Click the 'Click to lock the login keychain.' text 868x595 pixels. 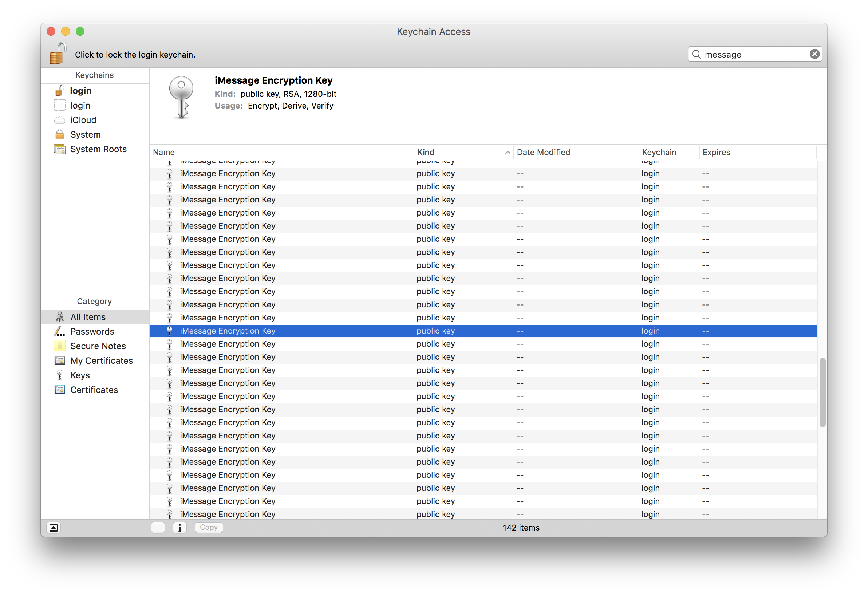(135, 55)
